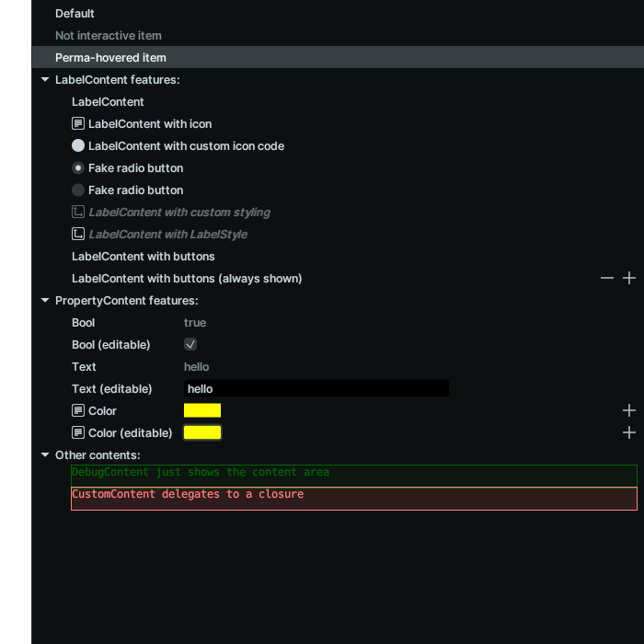Image resolution: width=644 pixels, height=644 pixels.
Task: Click the "LabelContent with buttons" item
Action: [x=143, y=257]
